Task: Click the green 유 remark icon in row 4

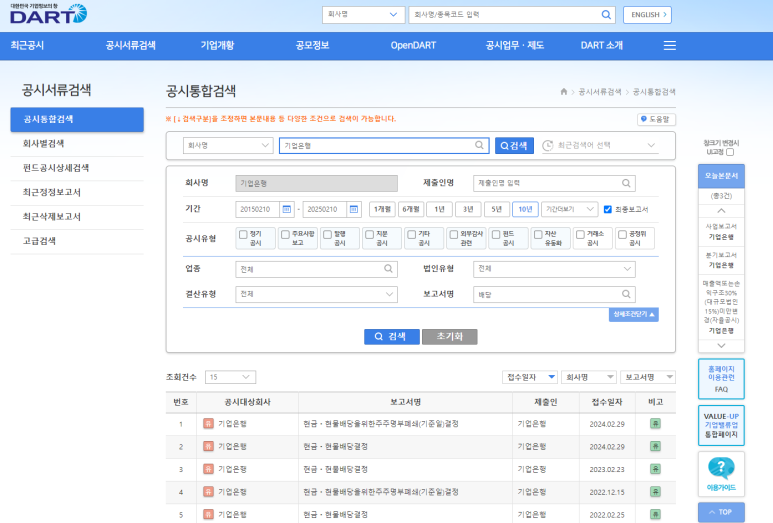Action: [x=655, y=491]
